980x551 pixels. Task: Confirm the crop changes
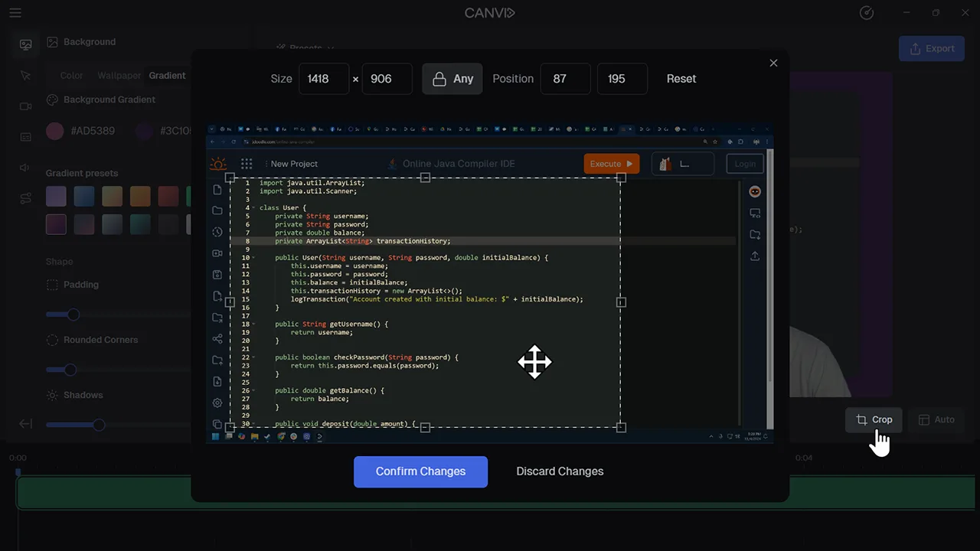(x=420, y=471)
